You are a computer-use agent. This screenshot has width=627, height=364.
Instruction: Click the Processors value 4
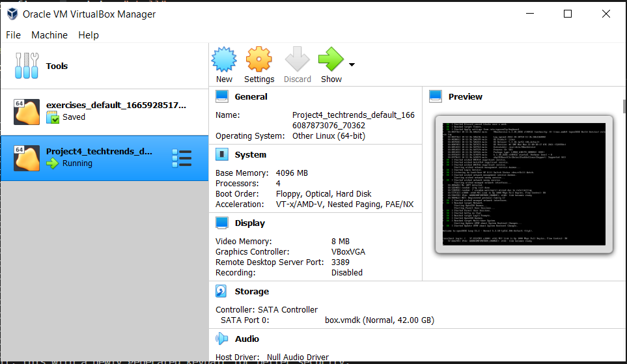pyautogui.click(x=278, y=184)
